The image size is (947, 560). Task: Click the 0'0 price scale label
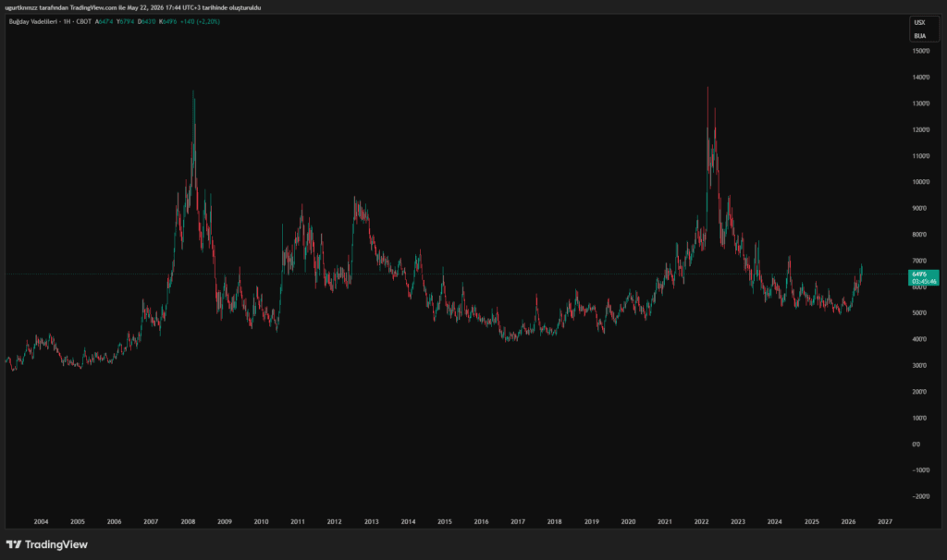point(916,444)
